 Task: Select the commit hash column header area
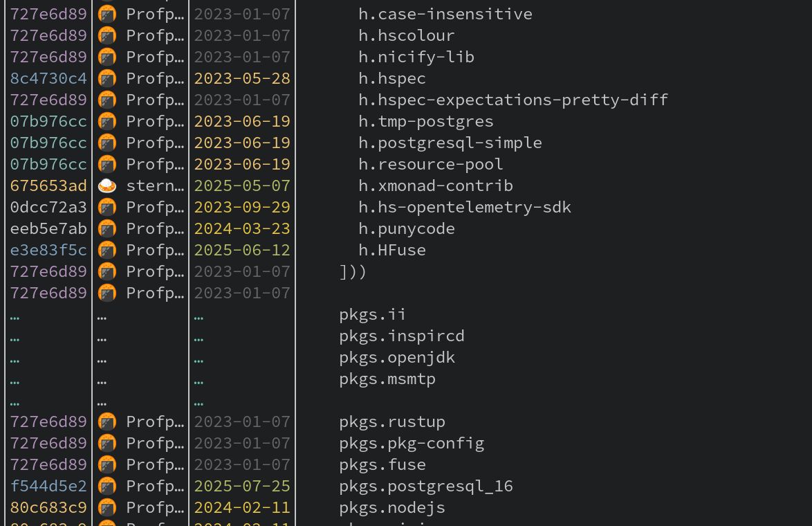(48, 3)
